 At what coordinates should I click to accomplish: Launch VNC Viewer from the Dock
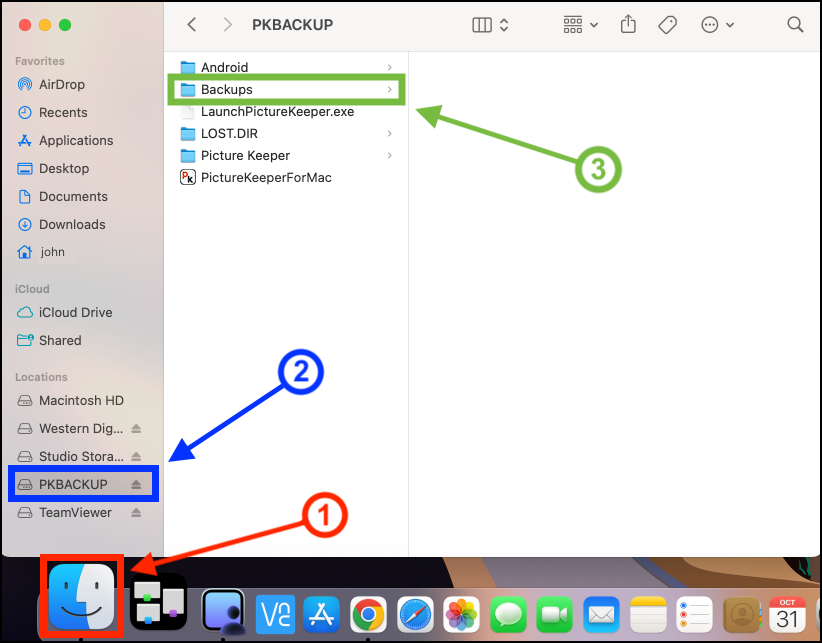275,614
